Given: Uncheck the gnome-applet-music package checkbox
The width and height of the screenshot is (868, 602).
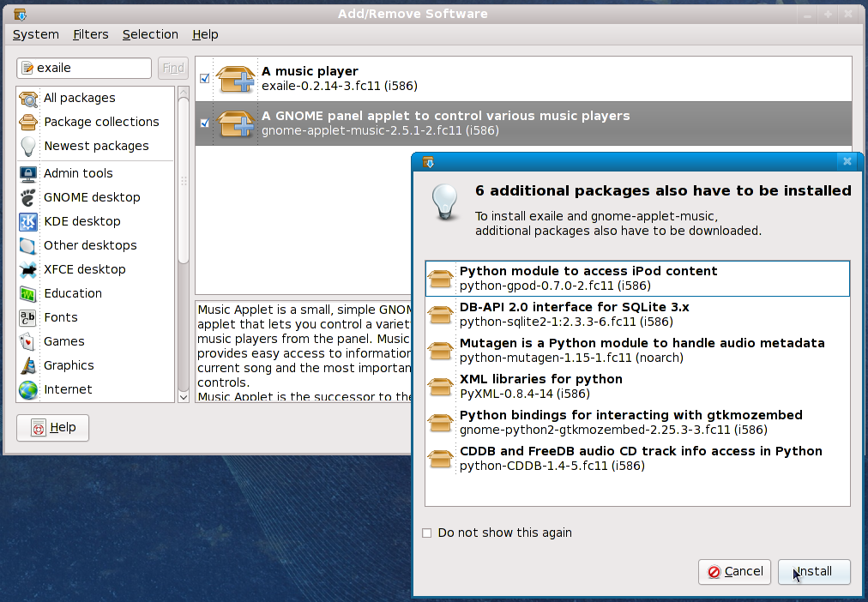Looking at the screenshot, I should click(x=204, y=123).
